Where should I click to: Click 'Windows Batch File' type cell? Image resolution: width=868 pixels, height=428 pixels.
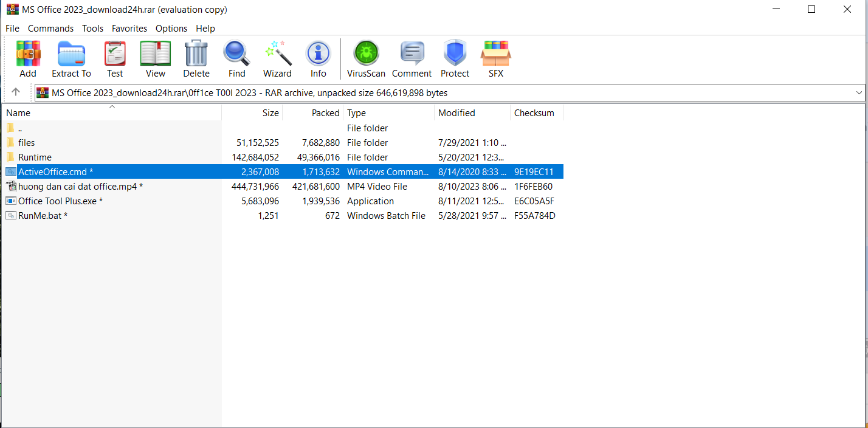coord(386,215)
